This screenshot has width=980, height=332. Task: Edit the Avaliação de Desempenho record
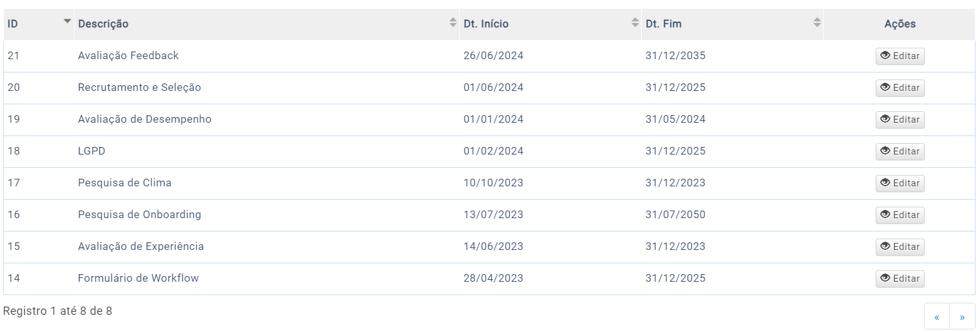900,120
